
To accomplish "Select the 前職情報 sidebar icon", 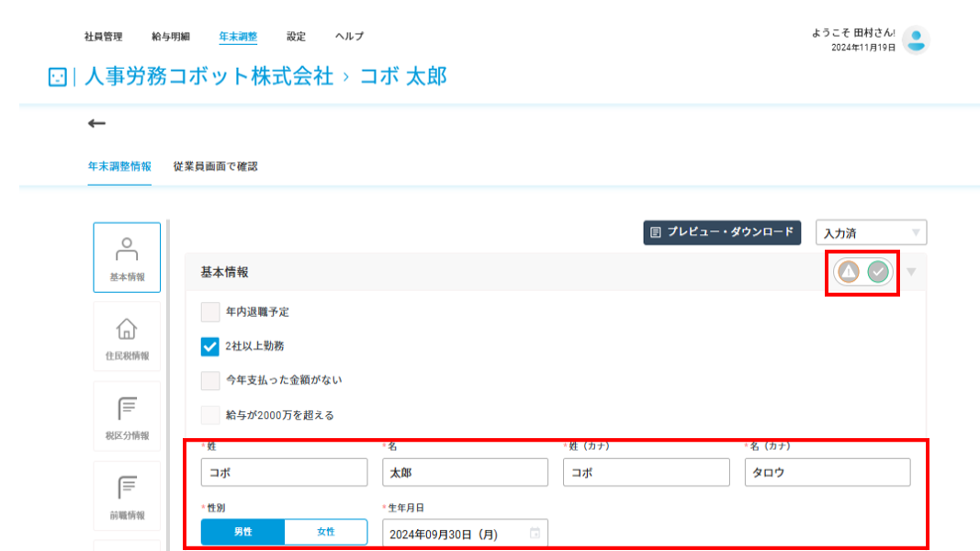I will (x=127, y=496).
